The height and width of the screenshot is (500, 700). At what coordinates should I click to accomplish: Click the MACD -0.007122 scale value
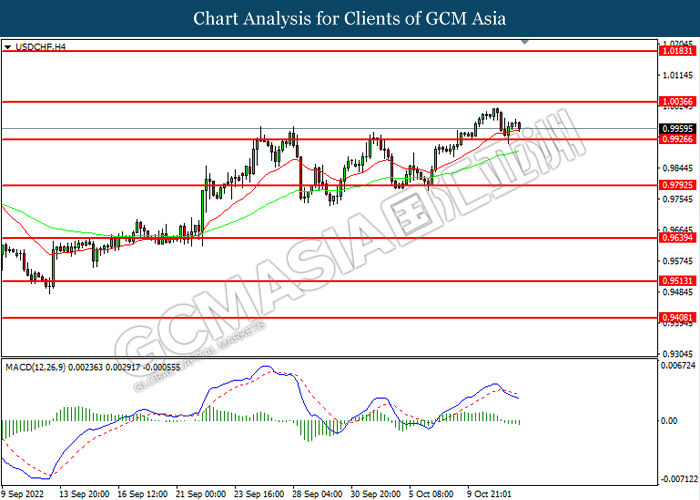pos(679,479)
